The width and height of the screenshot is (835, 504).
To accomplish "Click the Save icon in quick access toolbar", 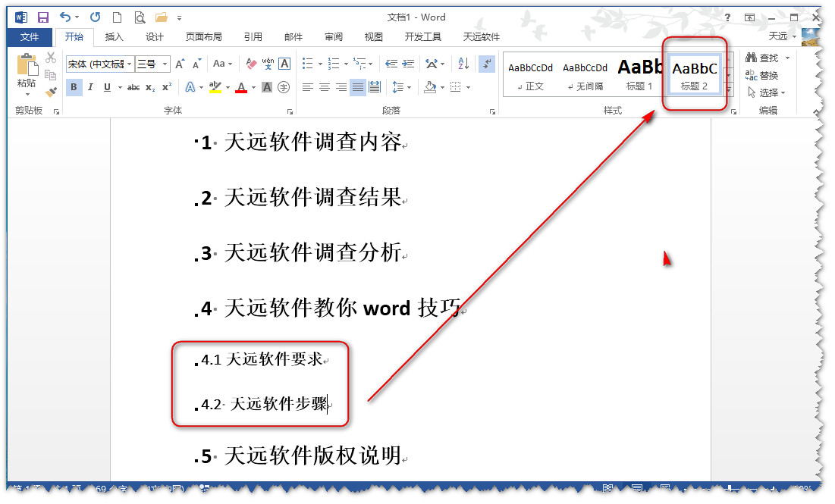I will pyautogui.click(x=43, y=17).
